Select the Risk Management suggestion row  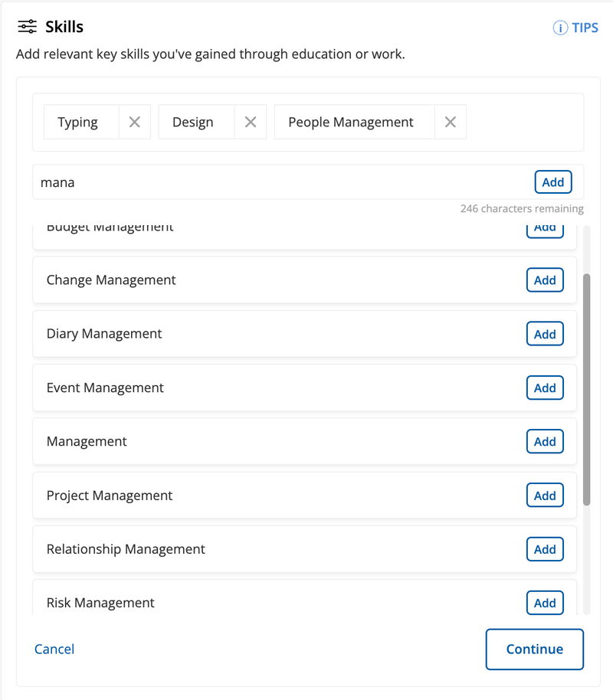tap(230, 603)
